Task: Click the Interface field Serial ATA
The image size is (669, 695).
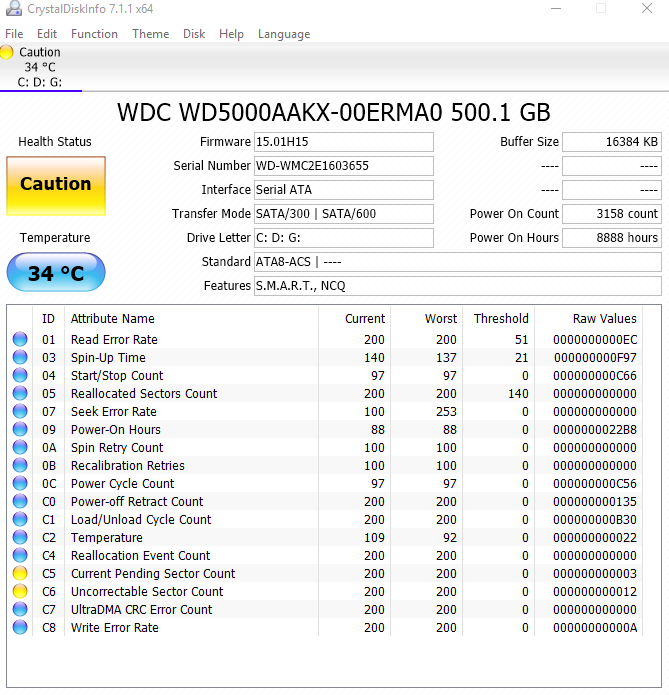Action: tap(344, 190)
